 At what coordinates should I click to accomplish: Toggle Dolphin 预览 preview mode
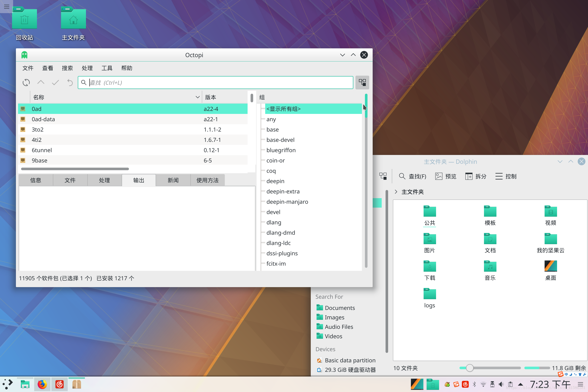tap(446, 176)
